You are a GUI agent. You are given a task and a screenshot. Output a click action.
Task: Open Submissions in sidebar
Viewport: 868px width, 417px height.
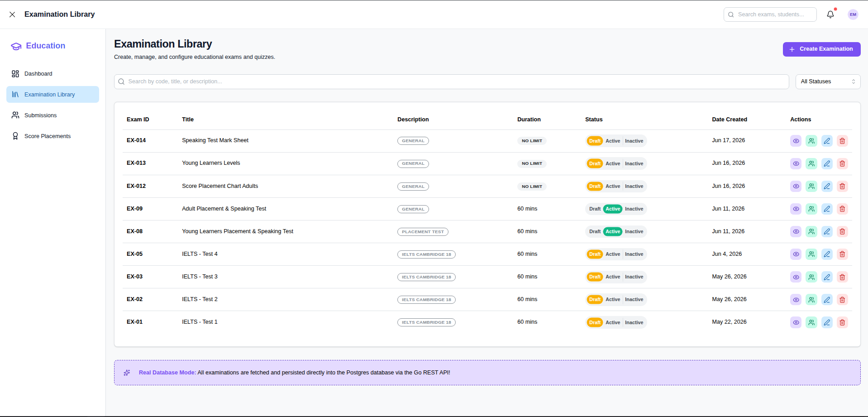pos(52,115)
